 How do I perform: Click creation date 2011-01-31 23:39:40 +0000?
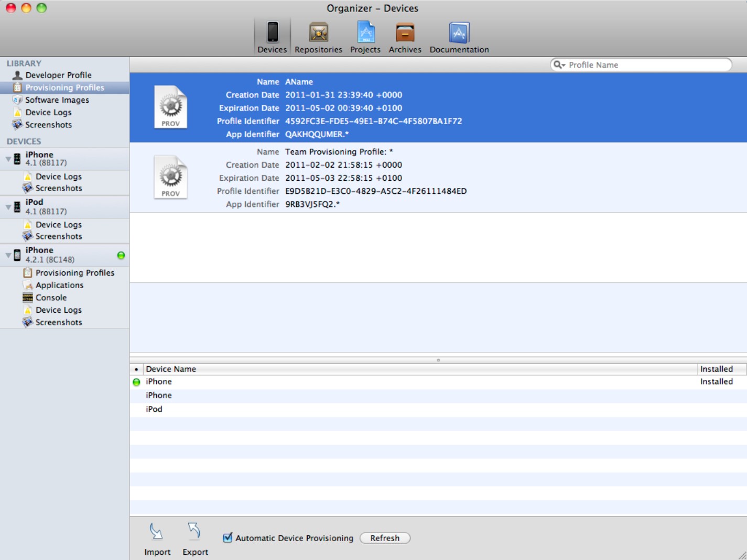[343, 95]
